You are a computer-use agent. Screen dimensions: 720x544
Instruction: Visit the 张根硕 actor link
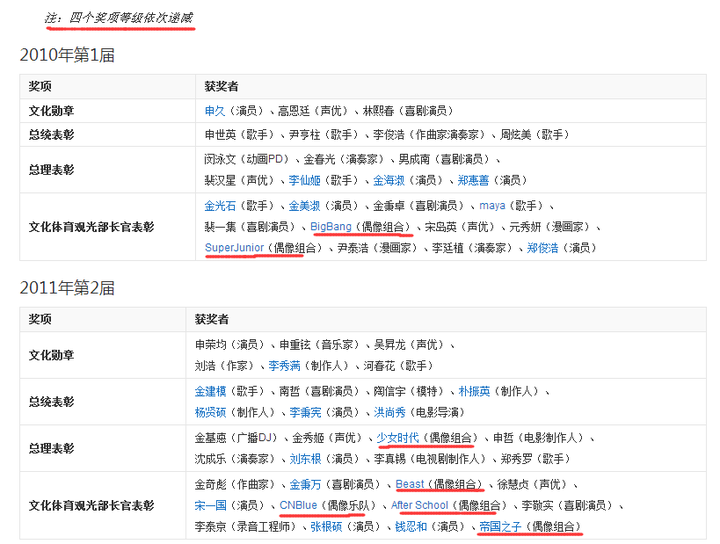[326, 527]
